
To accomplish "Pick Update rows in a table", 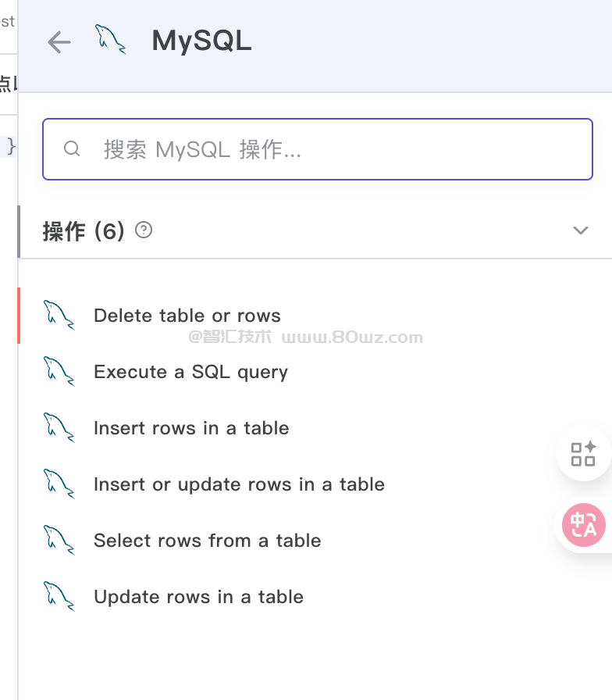I will (198, 597).
